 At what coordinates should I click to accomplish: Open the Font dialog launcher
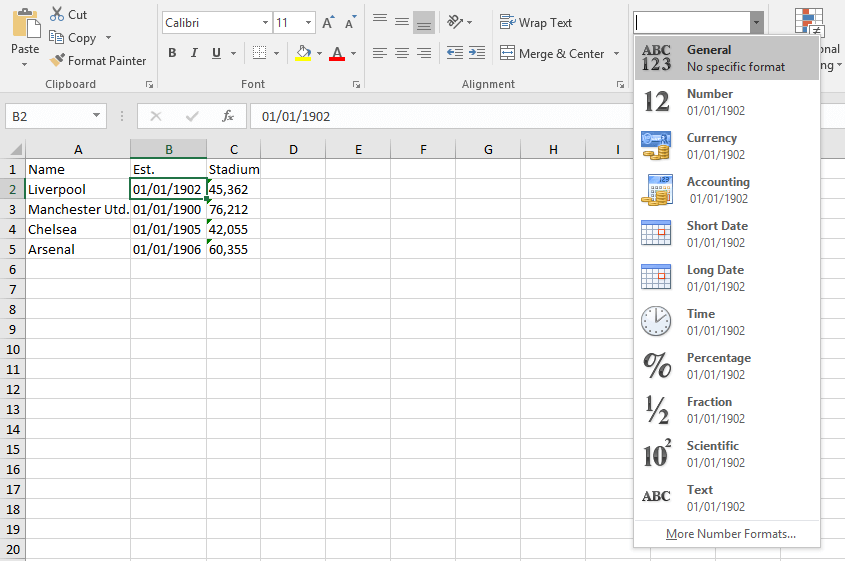[356, 85]
